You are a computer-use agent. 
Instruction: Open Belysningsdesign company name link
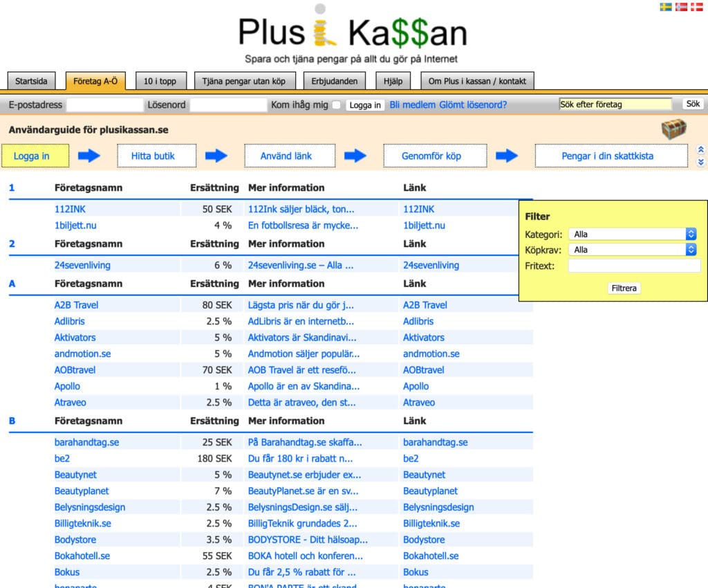(x=90, y=507)
